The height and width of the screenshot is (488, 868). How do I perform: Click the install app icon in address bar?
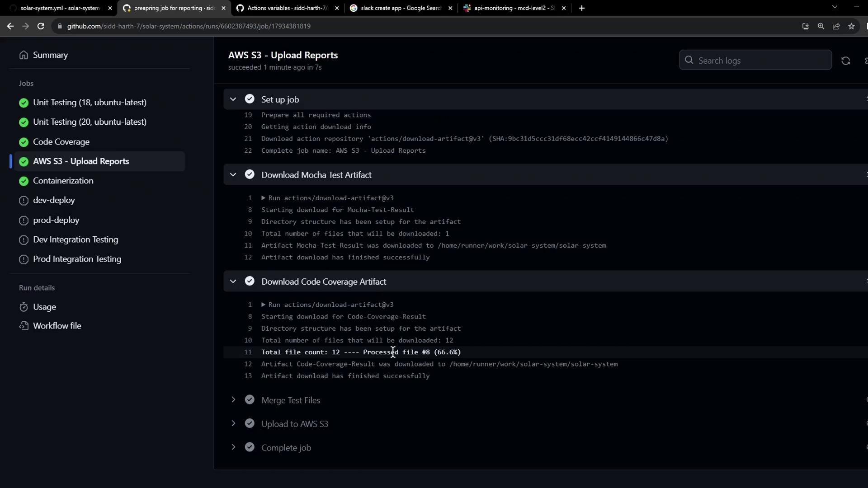click(806, 26)
